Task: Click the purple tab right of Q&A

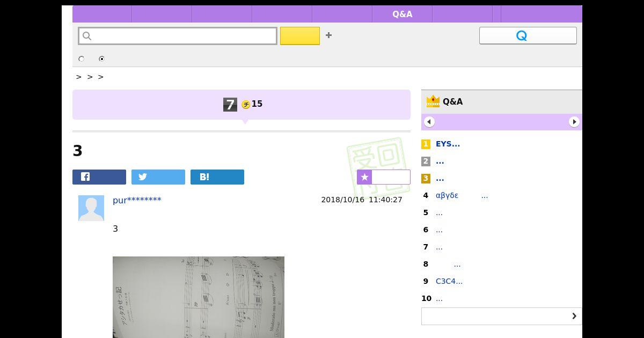Action: pos(463,14)
